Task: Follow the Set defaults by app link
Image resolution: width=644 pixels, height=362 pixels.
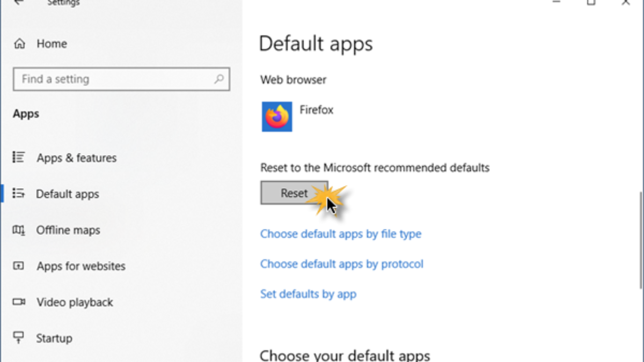Action: (x=308, y=294)
